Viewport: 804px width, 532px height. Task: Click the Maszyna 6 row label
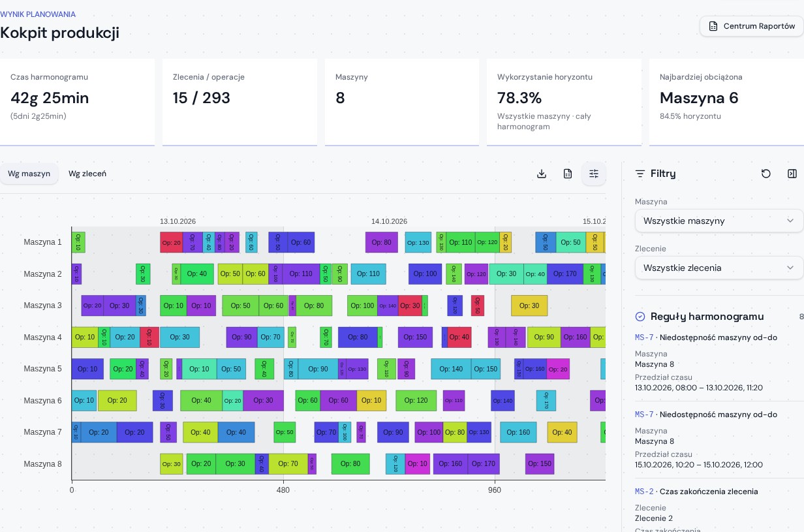(x=43, y=401)
